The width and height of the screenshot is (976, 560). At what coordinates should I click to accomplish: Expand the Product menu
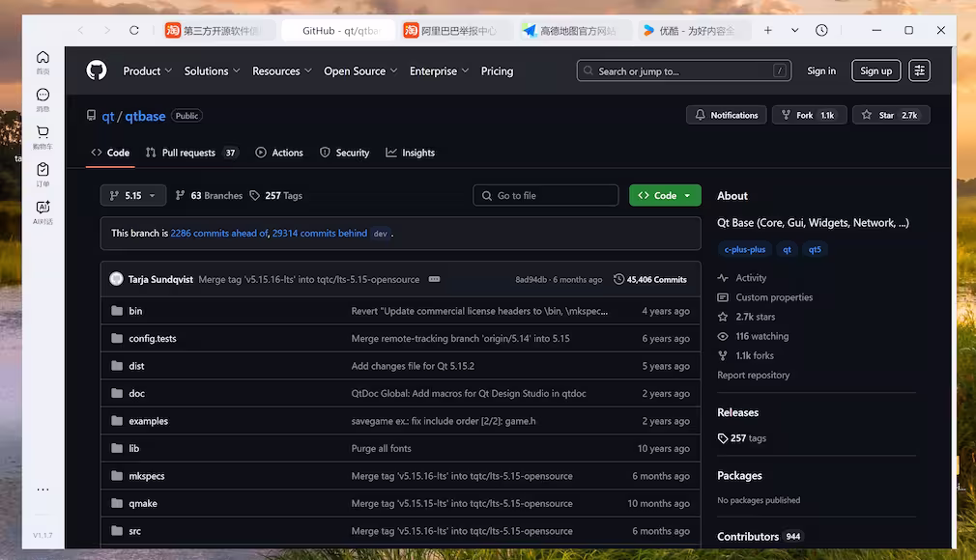(x=148, y=70)
